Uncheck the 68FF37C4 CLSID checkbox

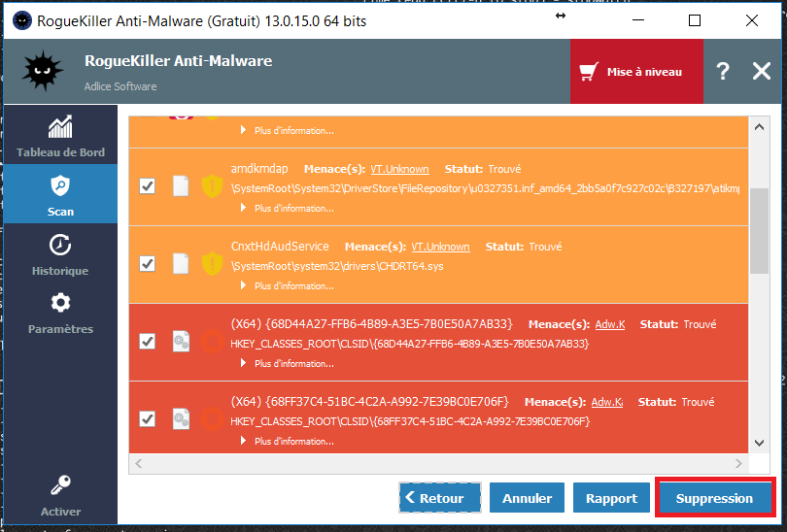point(147,419)
